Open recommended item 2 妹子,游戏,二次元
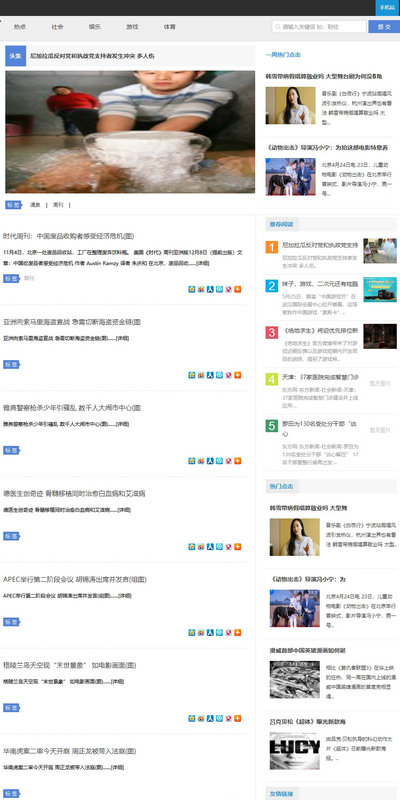 coord(320,284)
